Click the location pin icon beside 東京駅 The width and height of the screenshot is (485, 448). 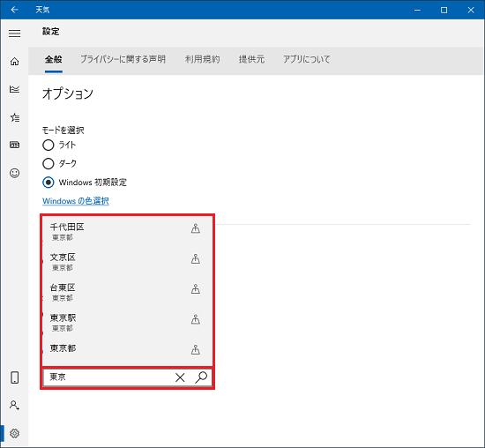click(x=196, y=319)
